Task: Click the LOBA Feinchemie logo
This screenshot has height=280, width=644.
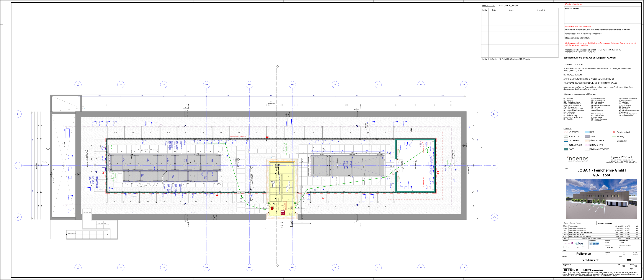Action: [x=580, y=243]
